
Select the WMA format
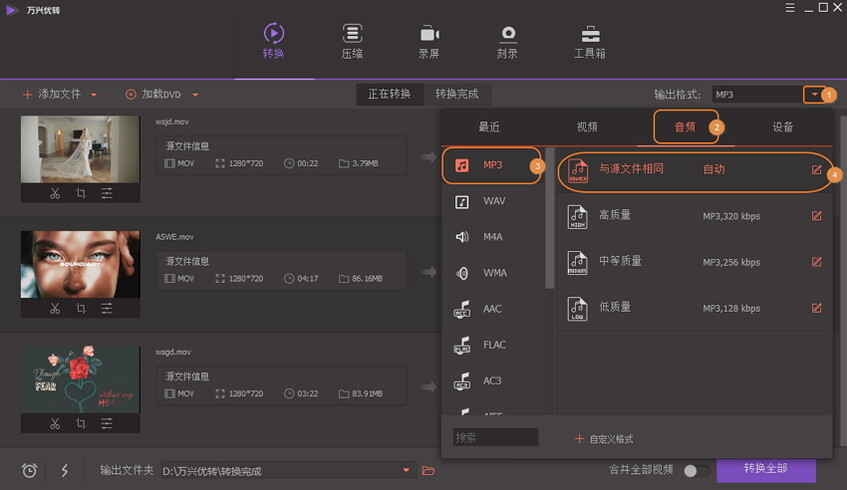493,273
